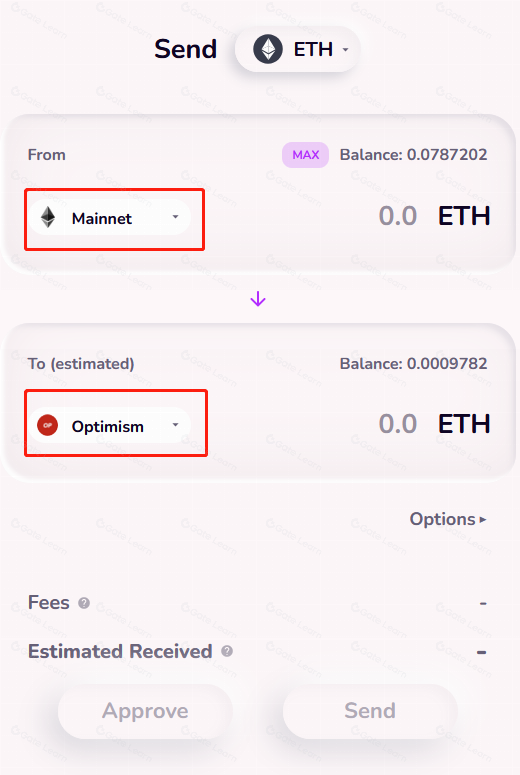Click the Ethereum logo in token selector
This screenshot has height=775, width=520.
[x=268, y=49]
